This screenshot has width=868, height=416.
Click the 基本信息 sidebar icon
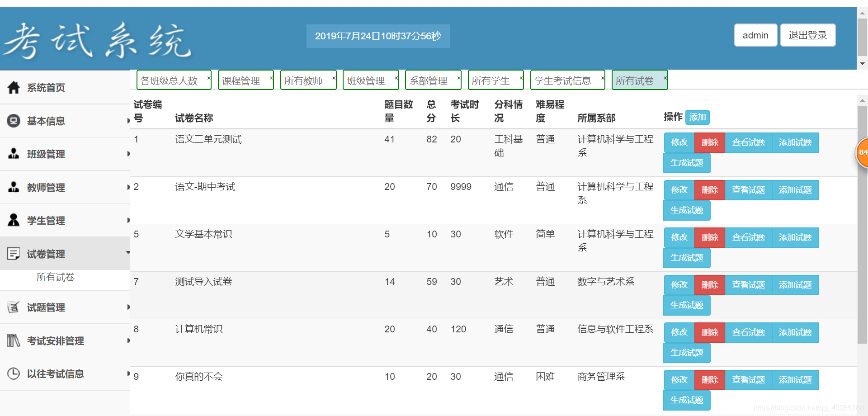[14, 121]
